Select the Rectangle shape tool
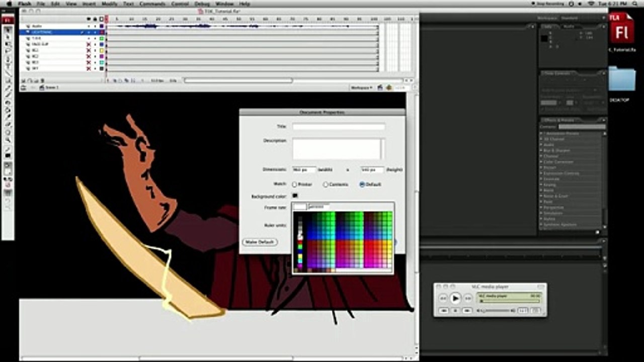The height and width of the screenshot is (362, 644). (8, 80)
